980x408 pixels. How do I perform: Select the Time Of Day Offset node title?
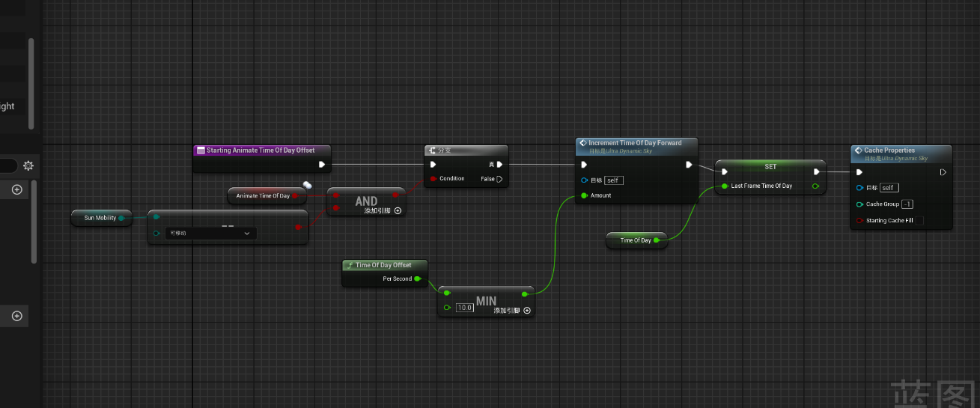(x=383, y=265)
